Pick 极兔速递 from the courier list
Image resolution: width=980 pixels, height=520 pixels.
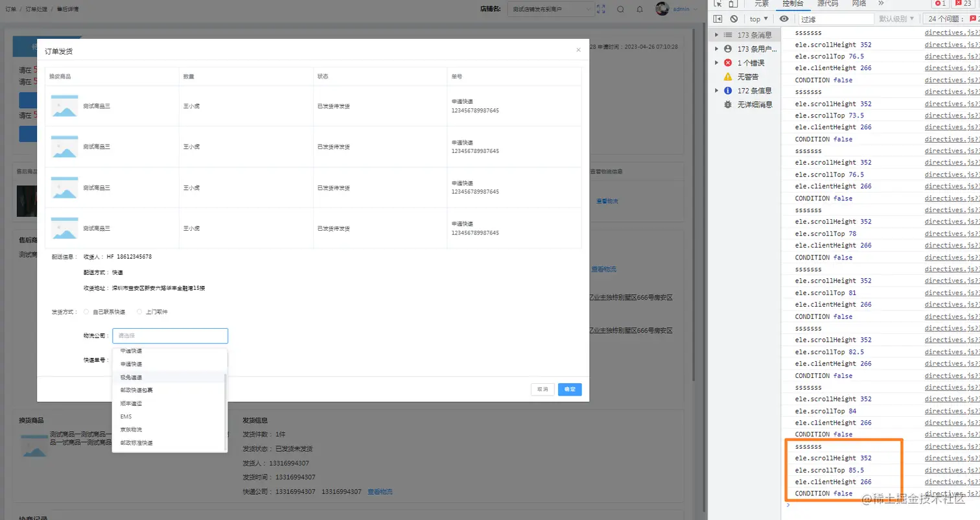(169, 377)
